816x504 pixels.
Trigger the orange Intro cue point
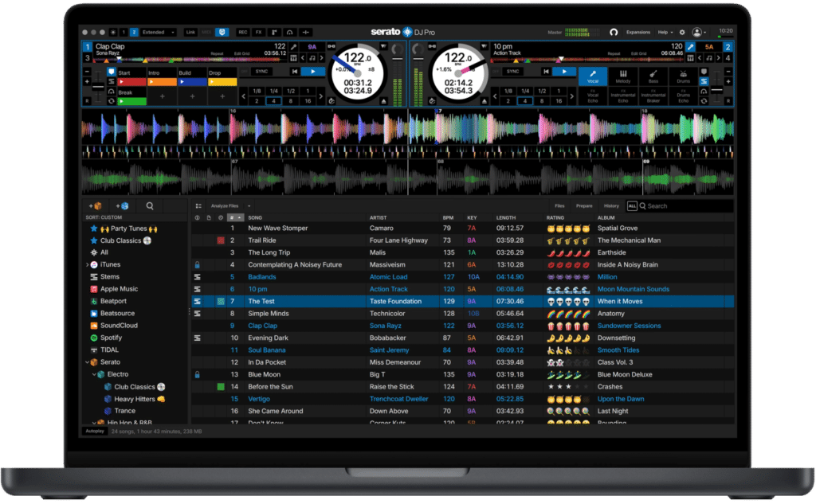click(162, 82)
